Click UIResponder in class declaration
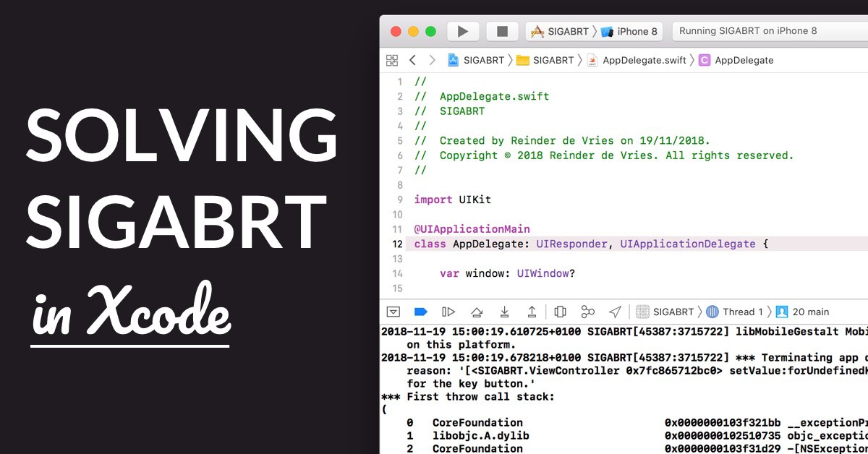Viewport: 868px width, 454px height. click(571, 244)
